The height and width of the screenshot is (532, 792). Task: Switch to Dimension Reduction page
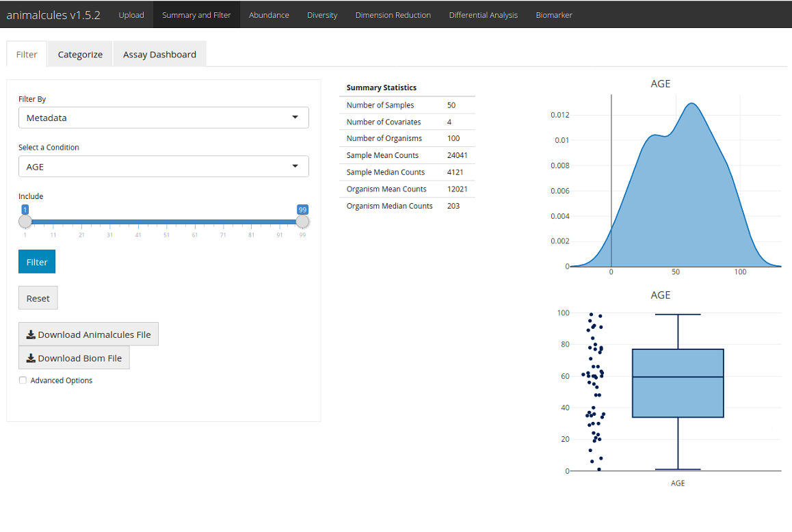393,15
